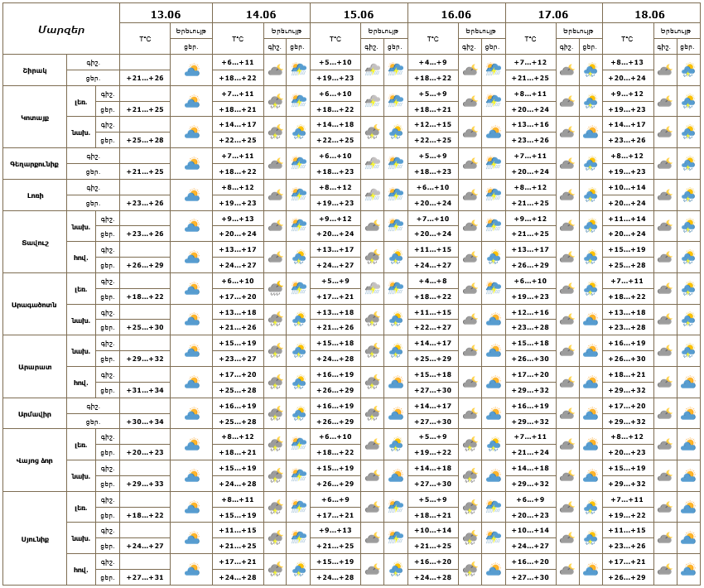704x588 pixels.
Task: Click Շիրակ 15.06 night rain icon
Action: 373,70
